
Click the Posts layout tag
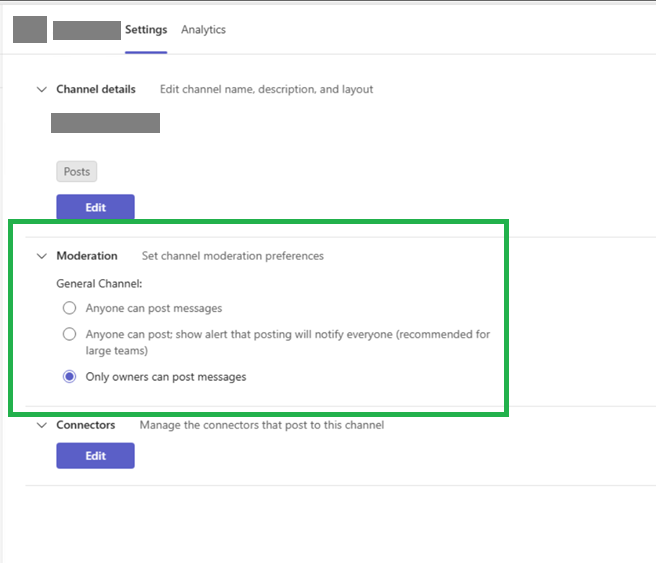[77, 171]
